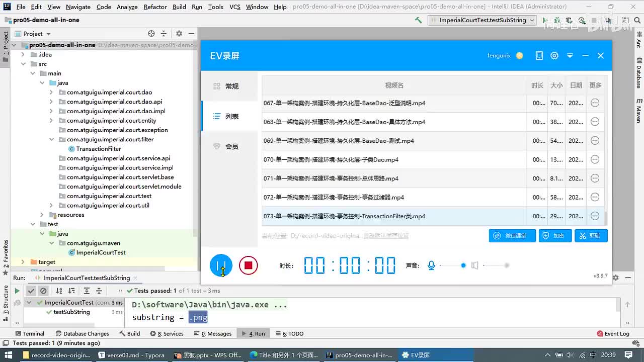Open Typora verse03.md in taskbar
Screen dimensions: 644x362
(x=132, y=355)
